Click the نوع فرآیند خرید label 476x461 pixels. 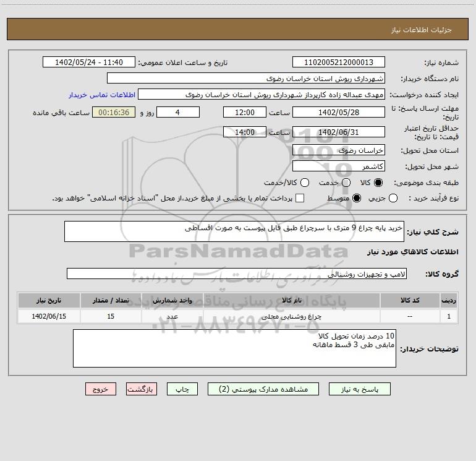(433, 198)
